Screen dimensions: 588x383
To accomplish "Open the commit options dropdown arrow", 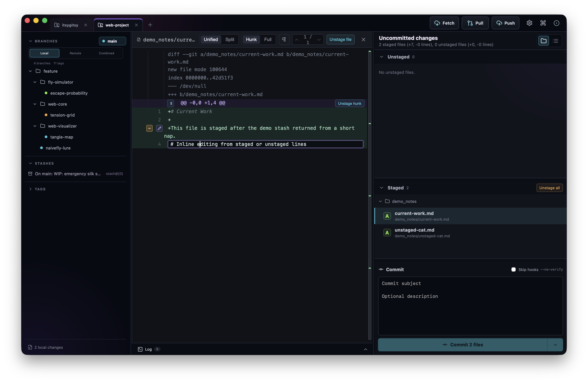I will 555,345.
